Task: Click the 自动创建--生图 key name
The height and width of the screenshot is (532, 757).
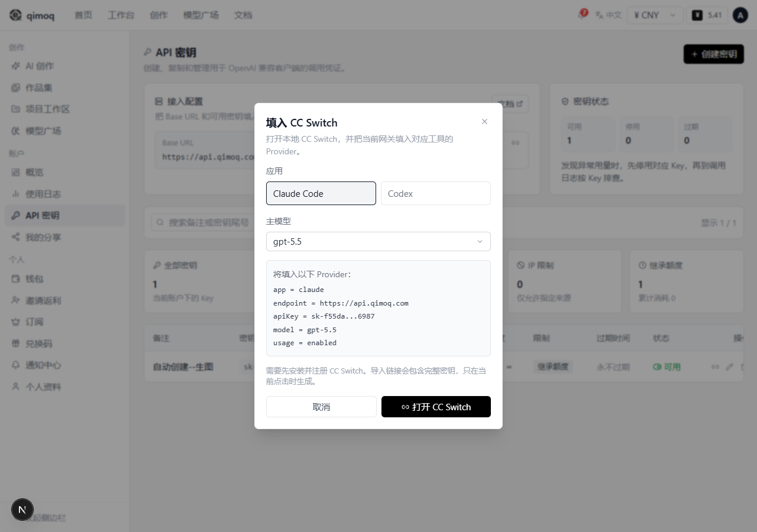Action: click(x=183, y=367)
